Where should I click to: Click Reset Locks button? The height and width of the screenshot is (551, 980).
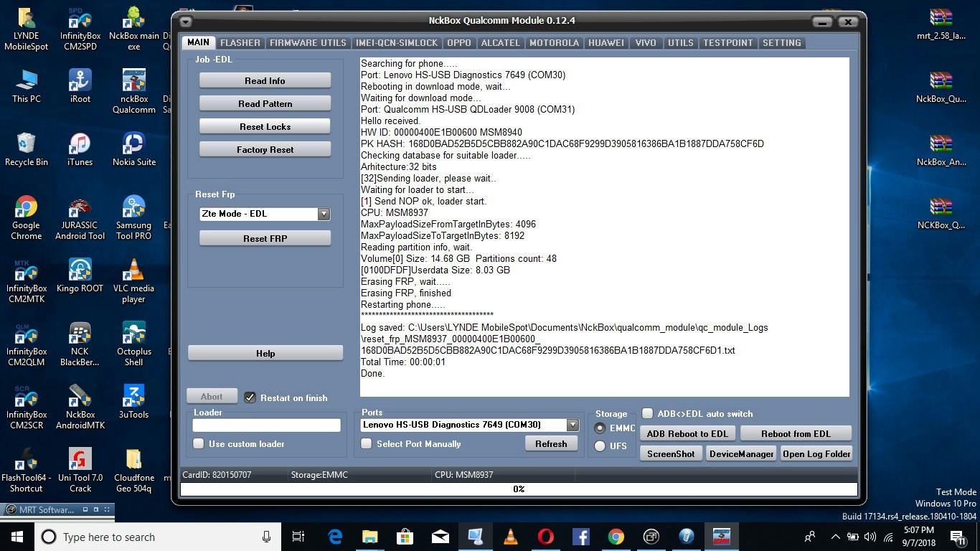point(265,126)
